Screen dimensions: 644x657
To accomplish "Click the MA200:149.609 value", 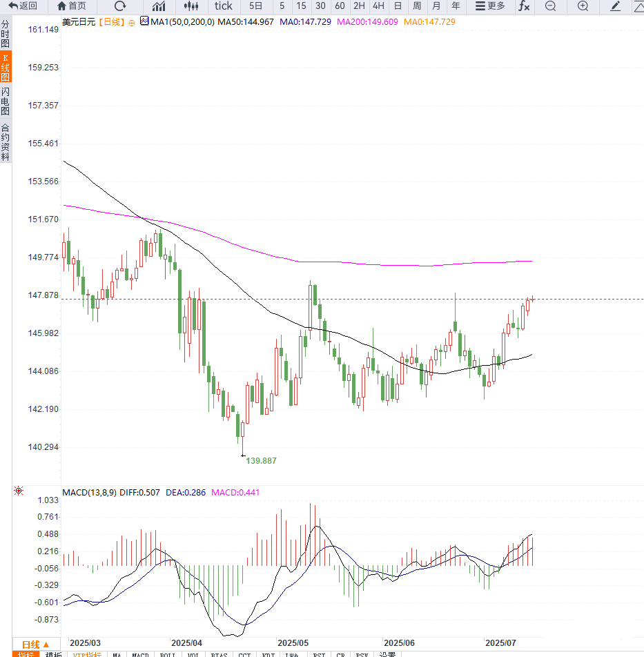I will (367, 22).
